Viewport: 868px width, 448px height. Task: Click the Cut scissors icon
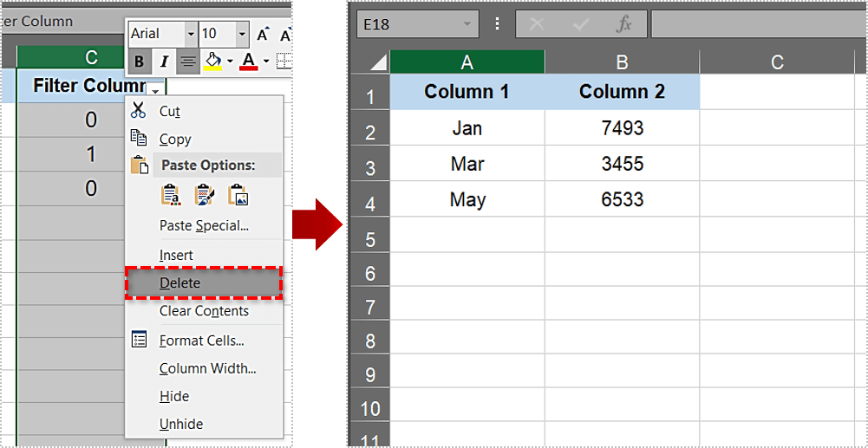pyautogui.click(x=138, y=110)
